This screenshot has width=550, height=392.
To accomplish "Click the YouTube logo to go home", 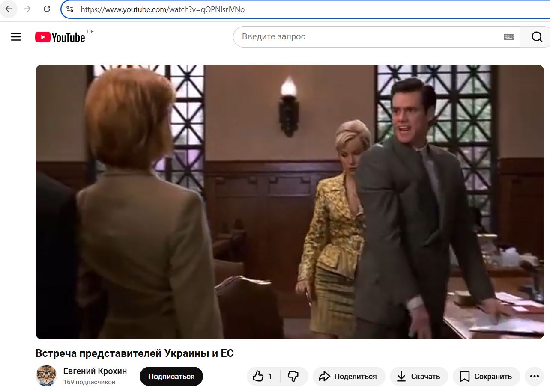I will (60, 37).
